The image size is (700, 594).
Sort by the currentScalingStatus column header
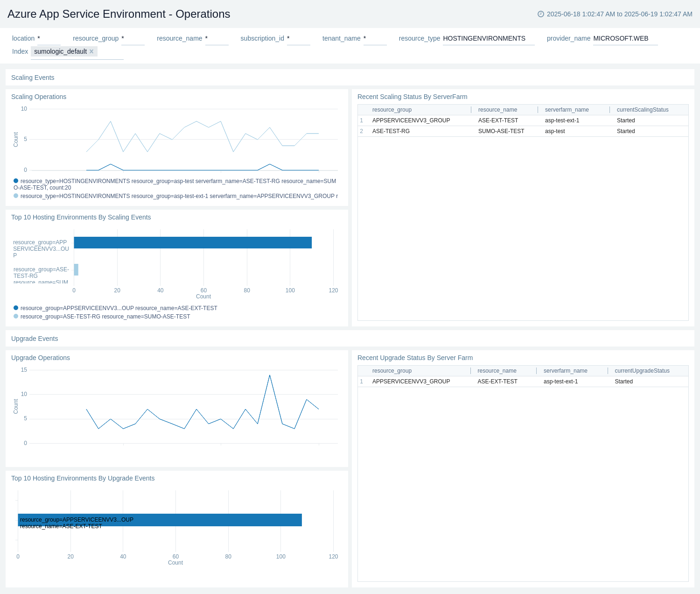click(x=643, y=110)
